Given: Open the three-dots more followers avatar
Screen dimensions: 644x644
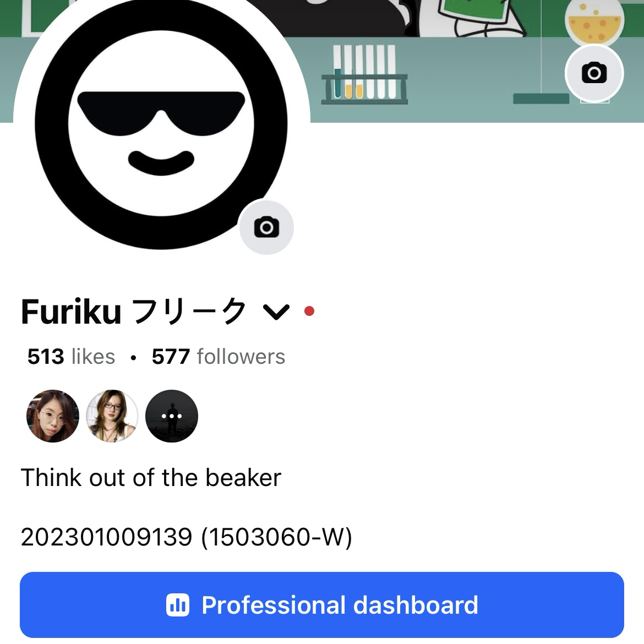Looking at the screenshot, I should 172,416.
